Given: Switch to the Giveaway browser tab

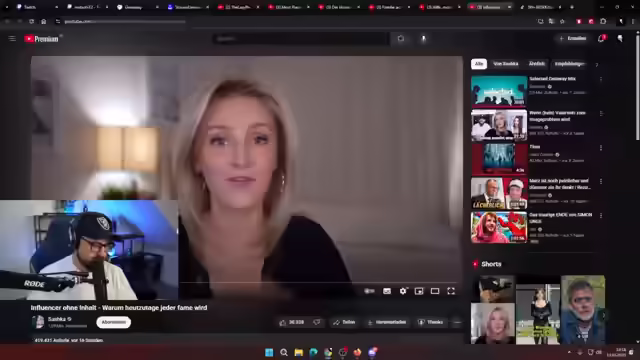Looking at the screenshot, I should [x=138, y=7].
